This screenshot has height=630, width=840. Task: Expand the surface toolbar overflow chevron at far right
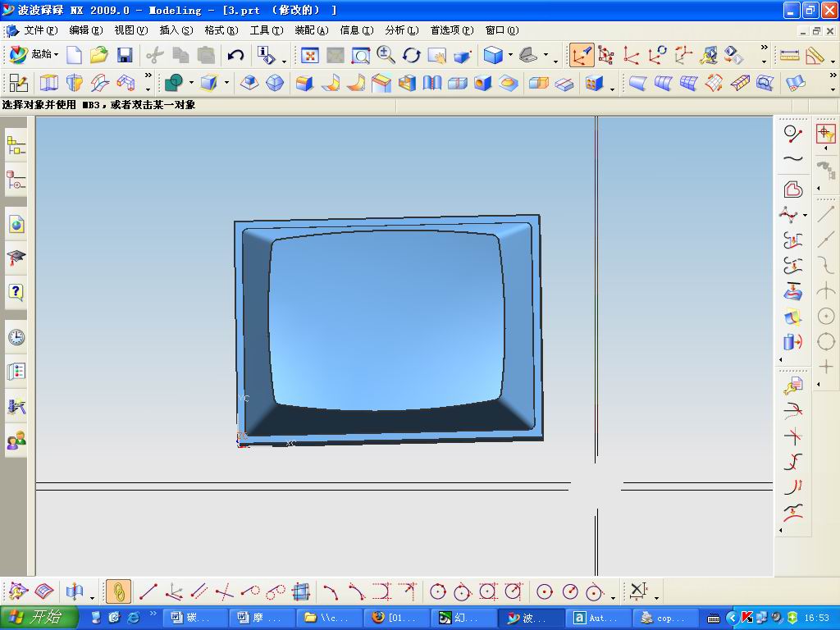(x=833, y=75)
